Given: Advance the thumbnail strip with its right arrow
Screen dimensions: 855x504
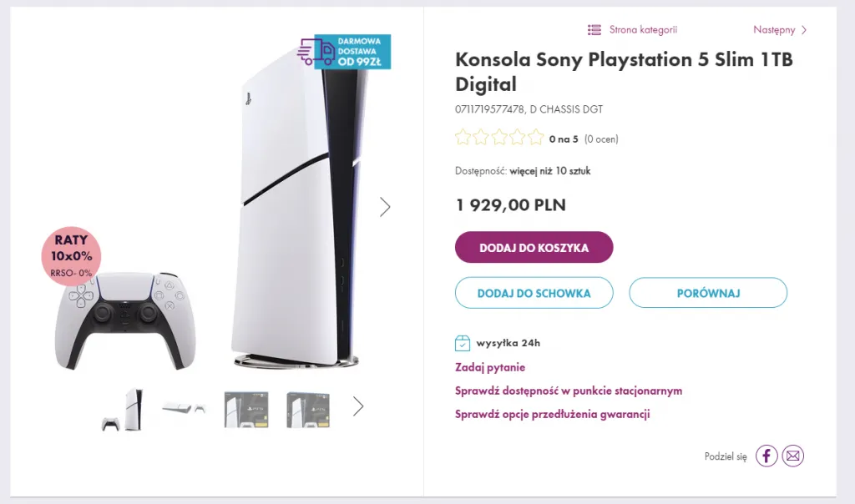Looking at the screenshot, I should 358,406.
